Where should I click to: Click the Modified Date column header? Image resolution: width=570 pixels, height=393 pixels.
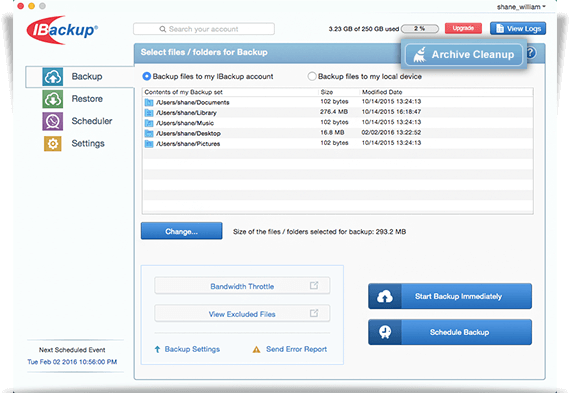[382, 92]
